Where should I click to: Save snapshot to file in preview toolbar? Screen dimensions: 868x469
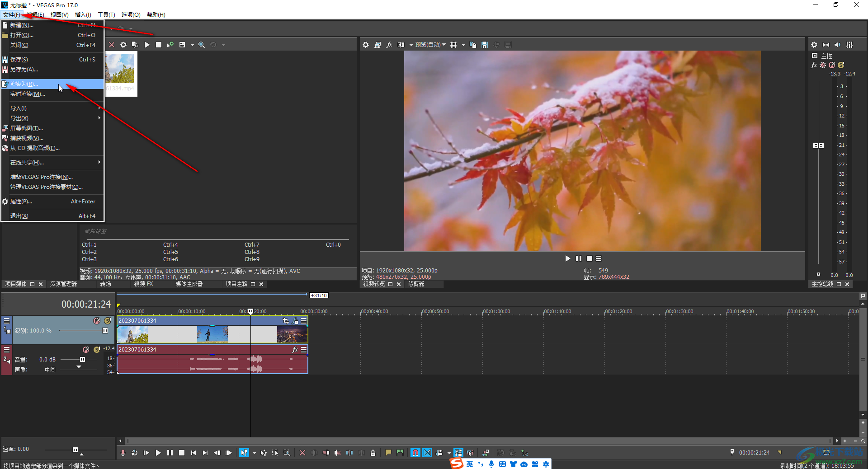click(485, 45)
